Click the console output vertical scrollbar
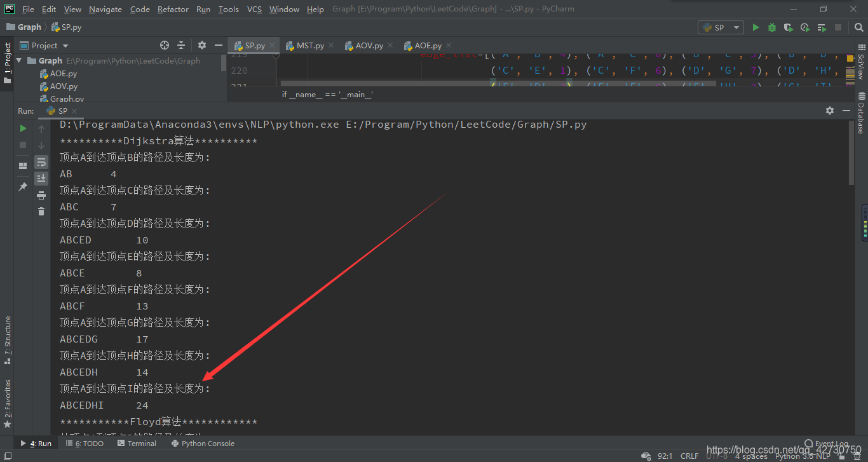This screenshot has height=462, width=868. point(851,153)
